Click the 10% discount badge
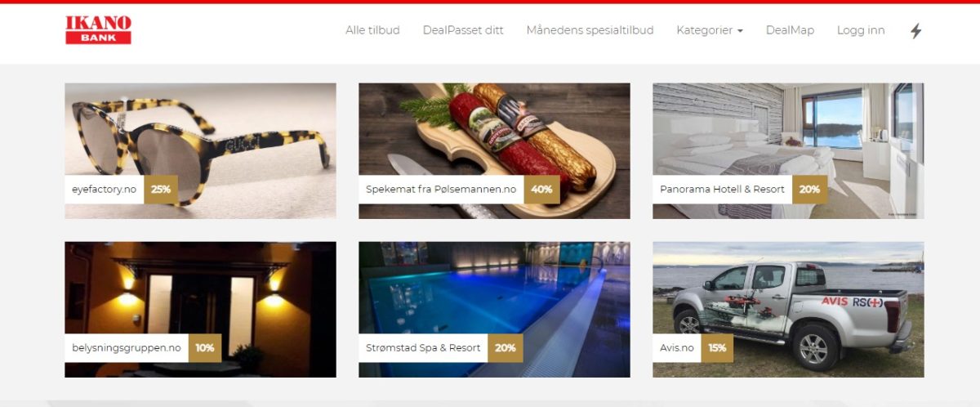980x407 pixels. (205, 347)
